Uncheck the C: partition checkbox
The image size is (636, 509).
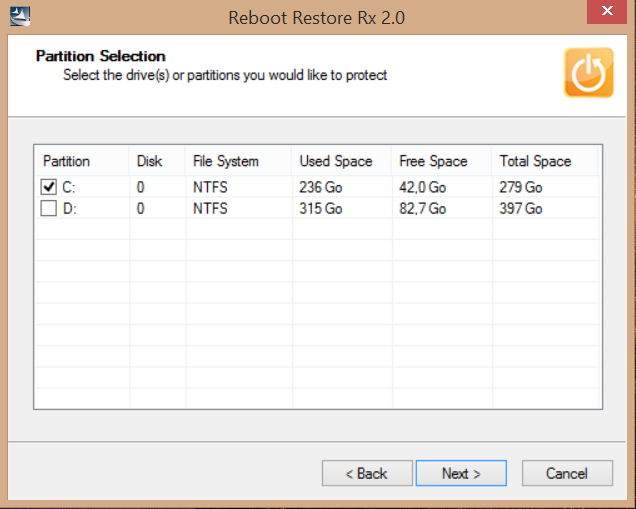[49, 187]
